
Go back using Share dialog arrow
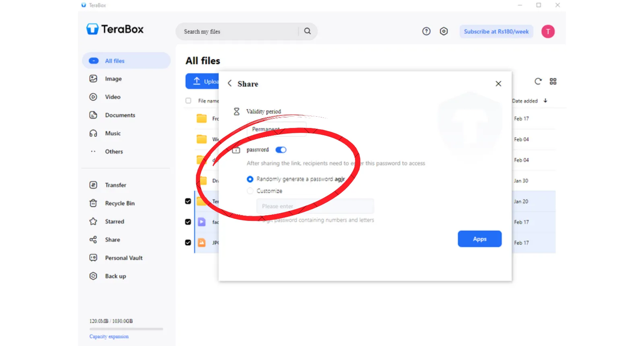[230, 83]
